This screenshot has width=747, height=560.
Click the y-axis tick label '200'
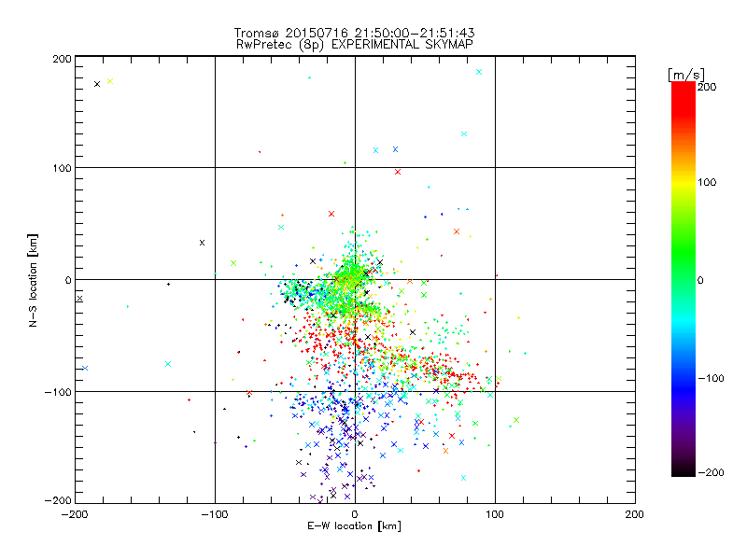pyautogui.click(x=62, y=59)
